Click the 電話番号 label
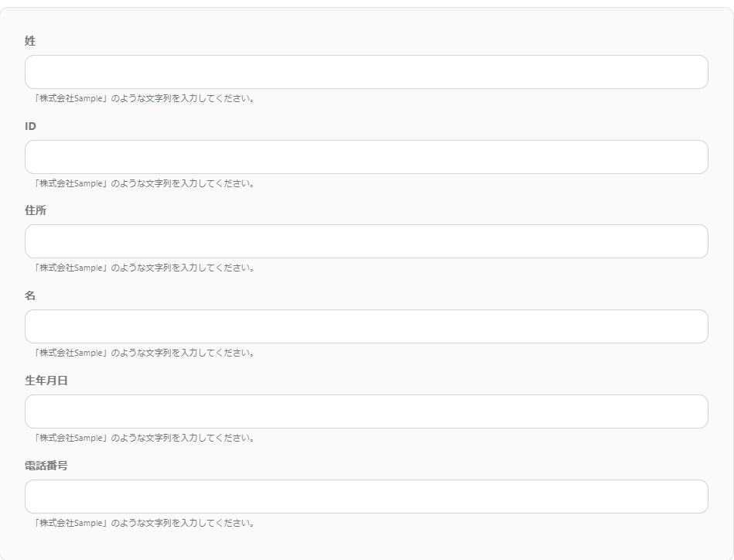734x560 pixels. [x=46, y=466]
